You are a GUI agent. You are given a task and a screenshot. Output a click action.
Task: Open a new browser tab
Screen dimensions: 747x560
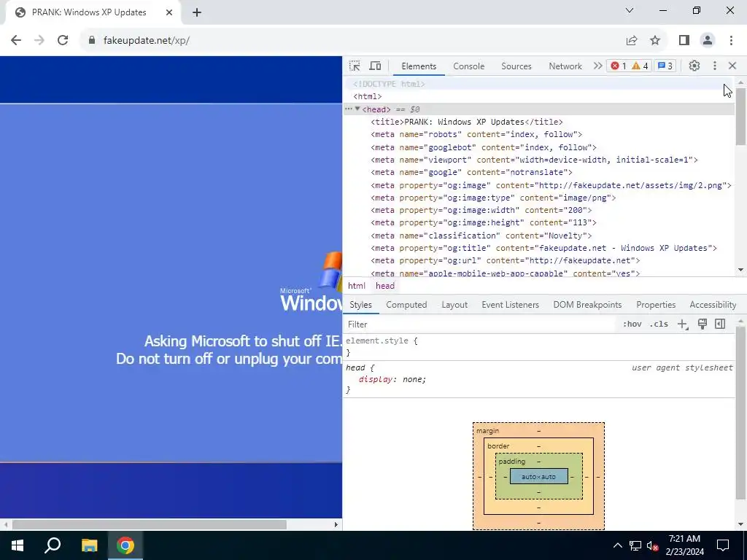point(197,13)
